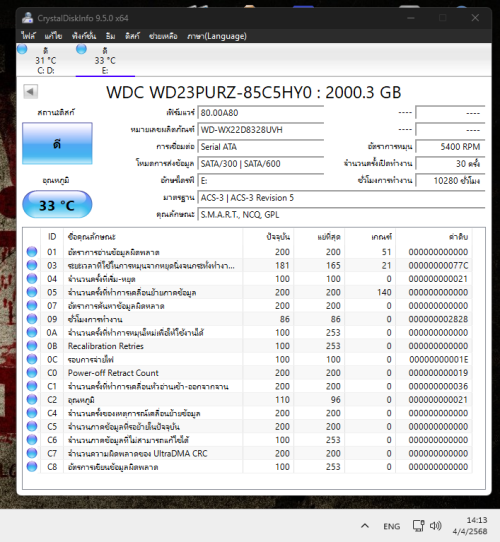The height and width of the screenshot is (542, 500).
Task: Open the ดิสก์ (Disk) menu
Action: (x=132, y=36)
